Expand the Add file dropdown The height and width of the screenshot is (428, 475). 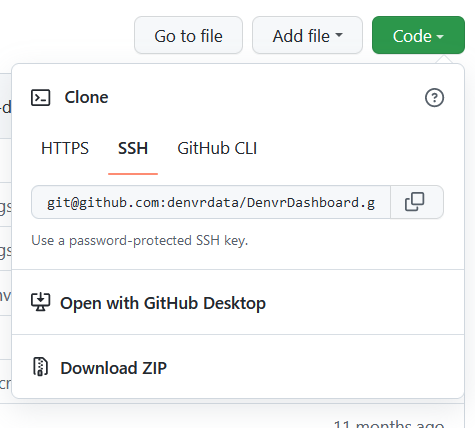pyautogui.click(x=307, y=35)
